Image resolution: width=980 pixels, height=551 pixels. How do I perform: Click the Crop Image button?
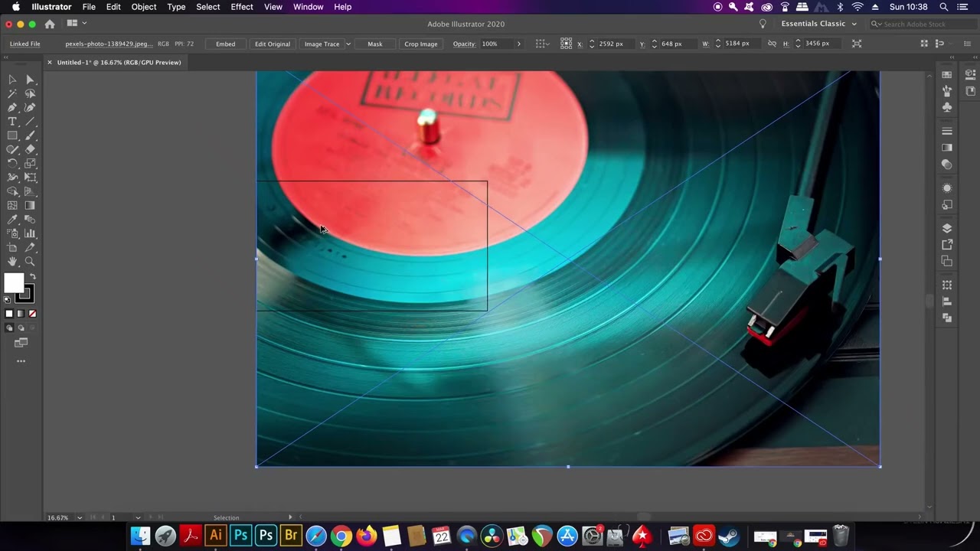tap(421, 44)
